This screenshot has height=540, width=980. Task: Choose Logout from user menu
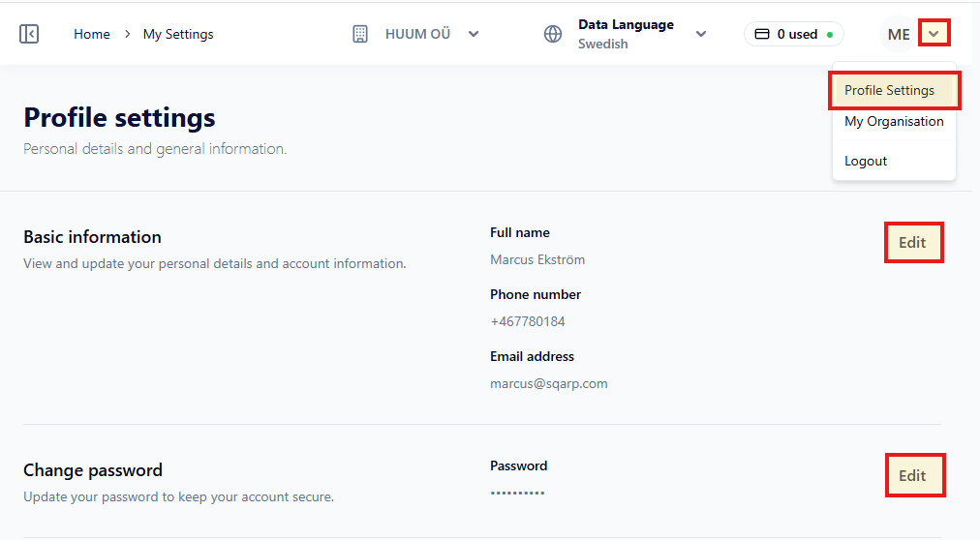pyautogui.click(x=866, y=161)
